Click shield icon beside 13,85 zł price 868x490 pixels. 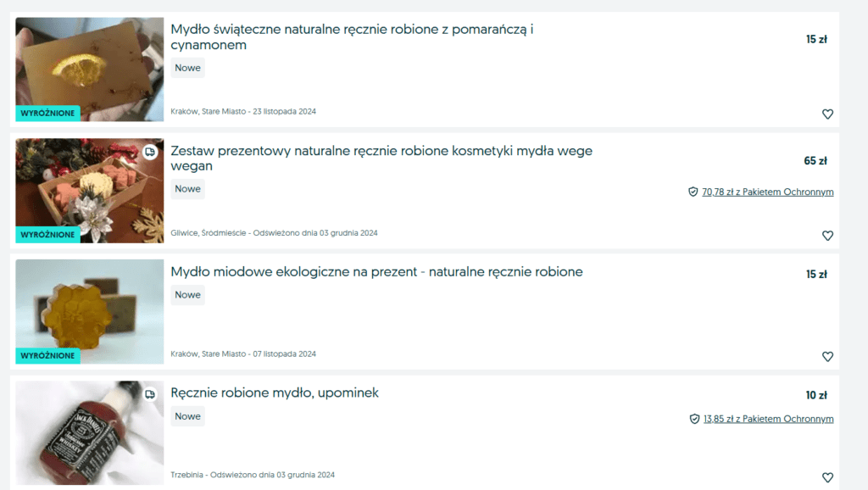point(694,419)
